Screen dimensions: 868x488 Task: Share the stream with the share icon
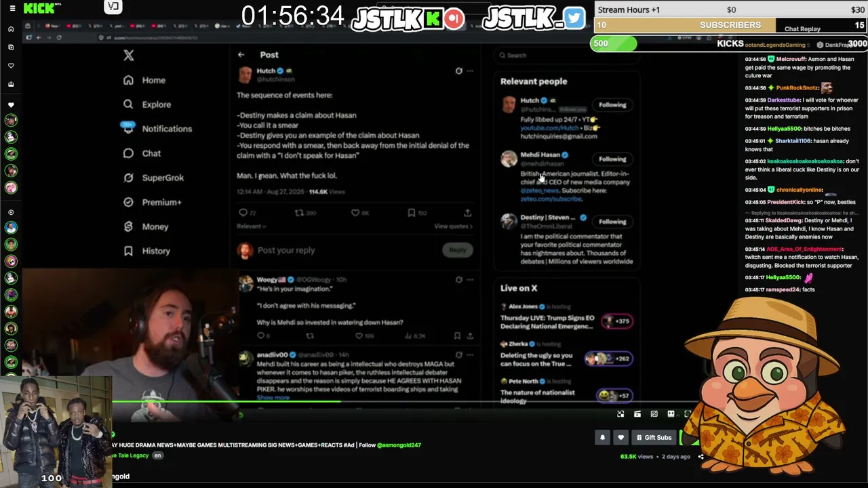pyautogui.click(x=701, y=457)
